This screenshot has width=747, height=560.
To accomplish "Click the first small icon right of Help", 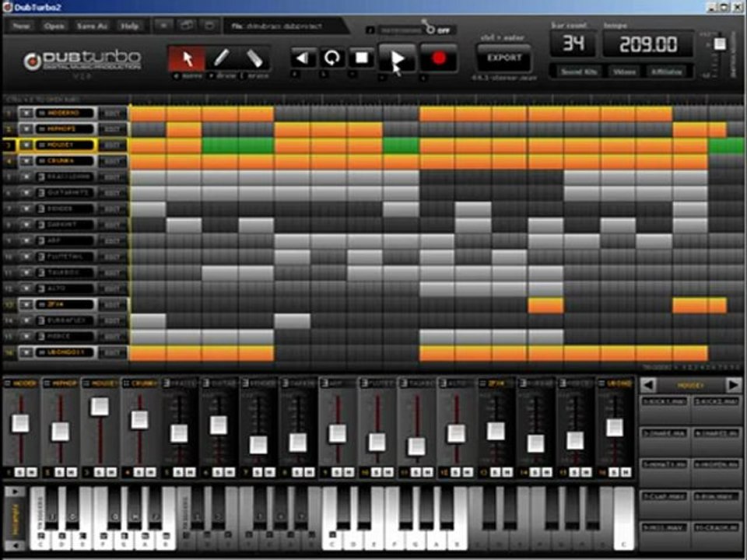I will pyautogui.click(x=163, y=26).
